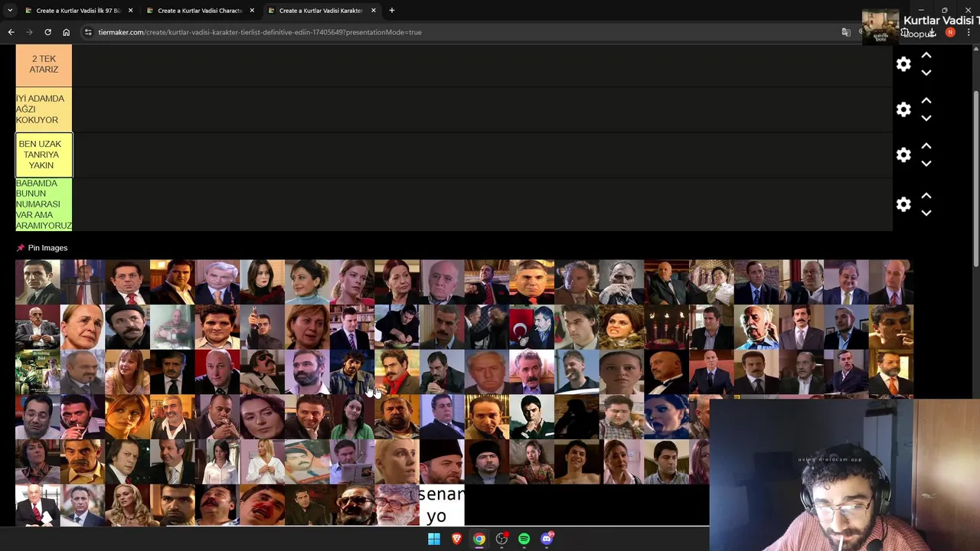980x551 pixels.
Task: Switch to 'Create a Kurtlar Vadisi Characte' tab
Action: [x=199, y=11]
